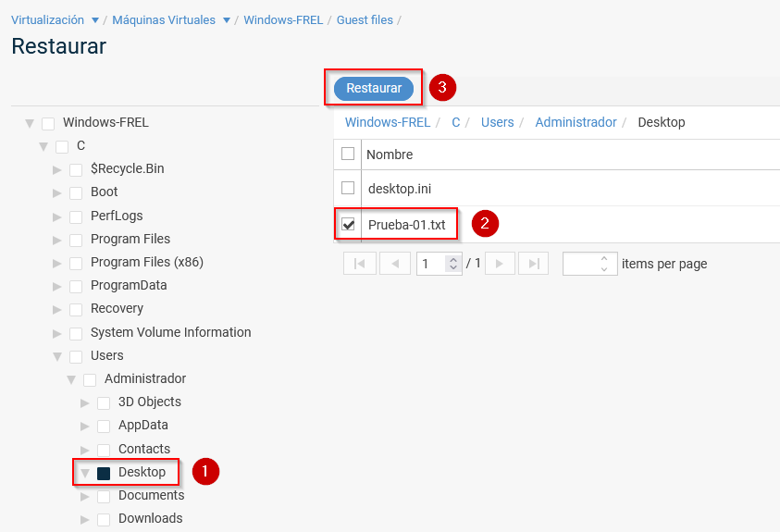780x532 pixels.
Task: Navigate to Administrador in the path breadcrumb
Action: coord(576,122)
